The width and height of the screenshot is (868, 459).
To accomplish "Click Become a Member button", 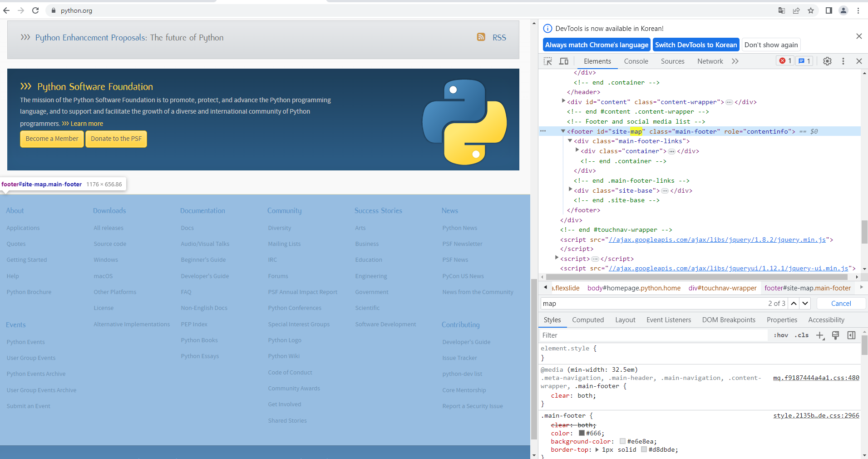I will 52,139.
